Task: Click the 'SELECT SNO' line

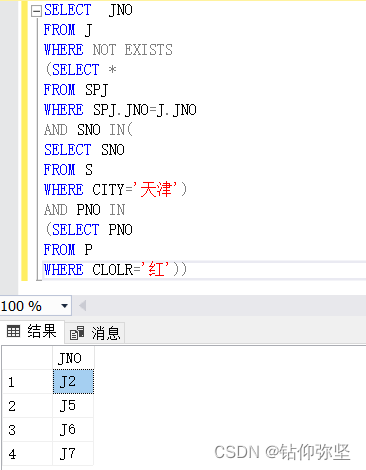Action: (84, 150)
